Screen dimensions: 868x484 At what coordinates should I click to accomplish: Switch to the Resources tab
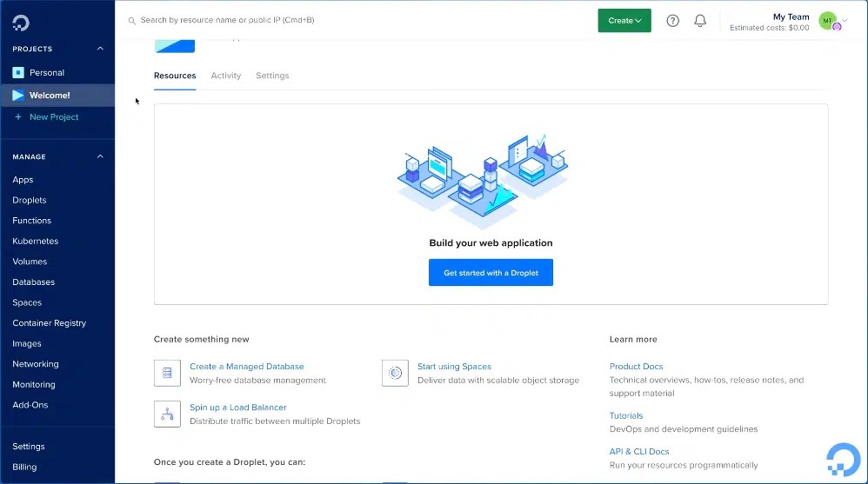click(x=175, y=76)
